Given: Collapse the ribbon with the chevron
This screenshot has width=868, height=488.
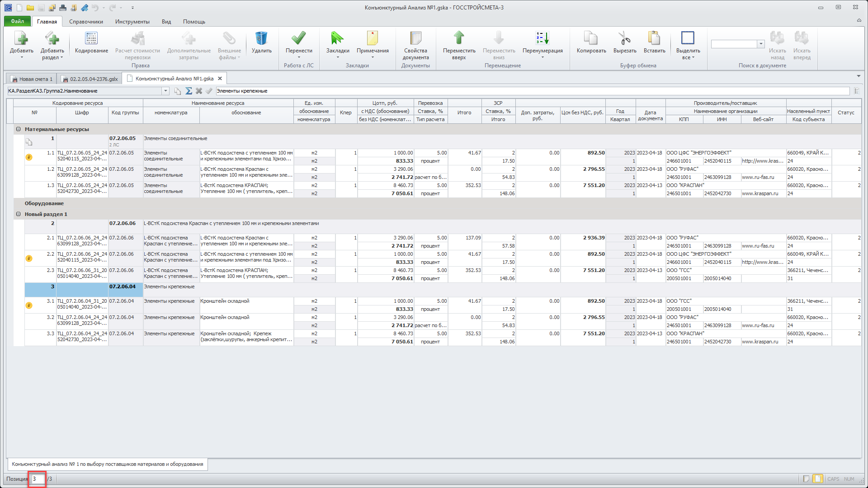Looking at the screenshot, I should click(x=859, y=20).
